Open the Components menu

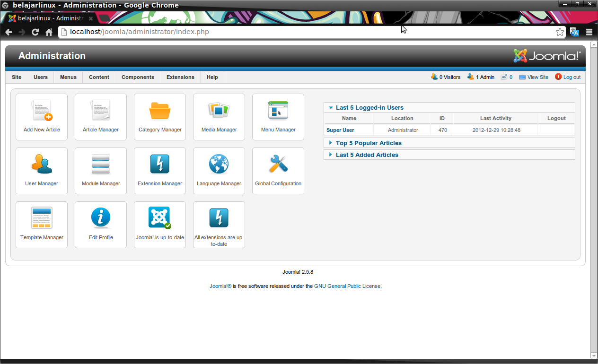coord(138,77)
